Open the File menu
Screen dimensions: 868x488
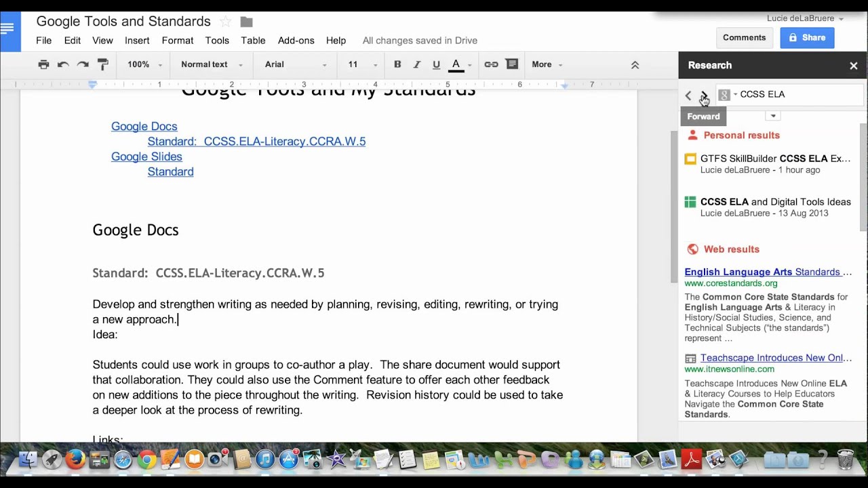[44, 41]
